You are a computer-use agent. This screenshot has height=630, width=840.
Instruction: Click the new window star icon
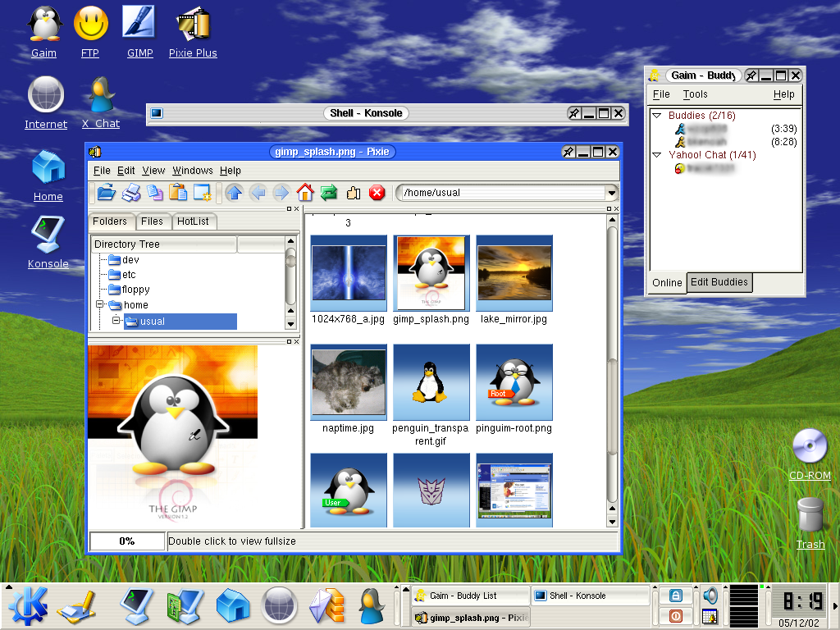[203, 192]
